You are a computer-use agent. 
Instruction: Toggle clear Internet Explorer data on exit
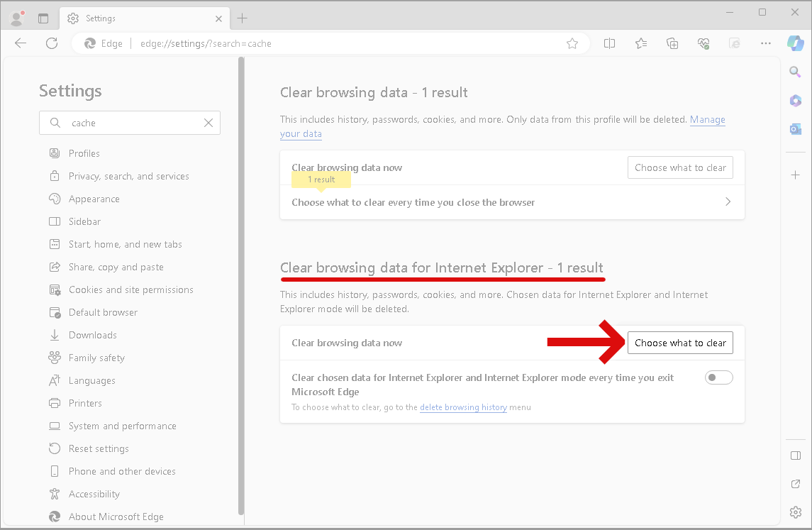(x=719, y=377)
